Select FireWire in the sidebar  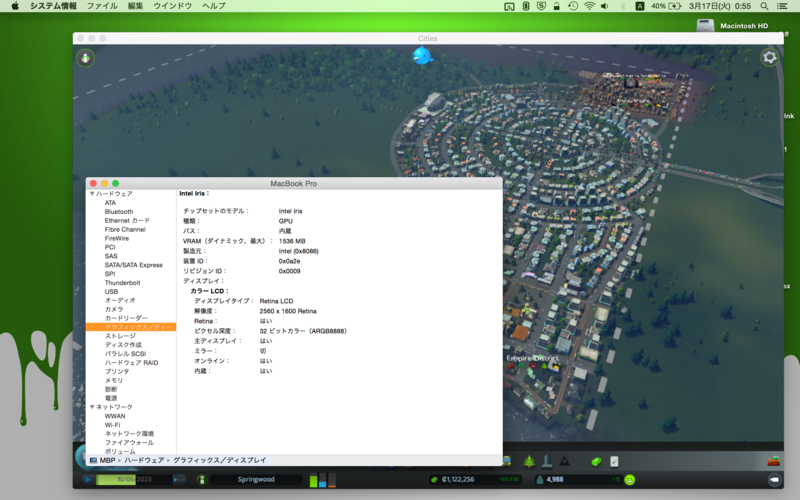[x=117, y=238]
